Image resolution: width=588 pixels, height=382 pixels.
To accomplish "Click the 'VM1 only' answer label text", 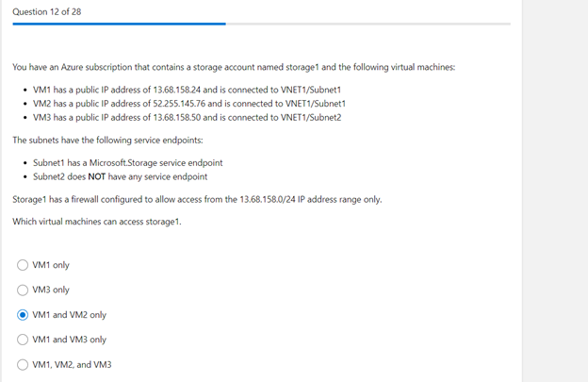I will click(51, 265).
